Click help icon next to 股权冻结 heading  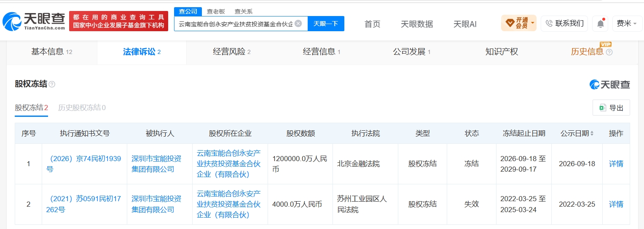[52, 84]
